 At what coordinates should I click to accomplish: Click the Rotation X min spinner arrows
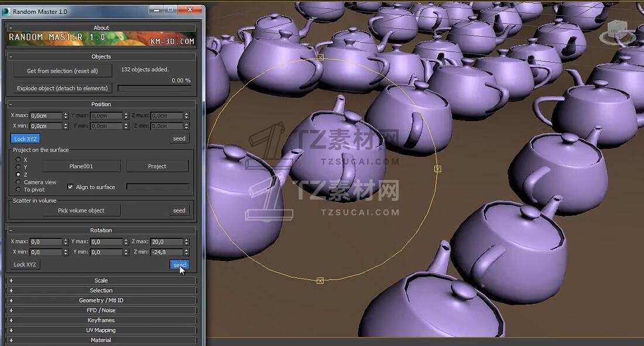[66, 252]
